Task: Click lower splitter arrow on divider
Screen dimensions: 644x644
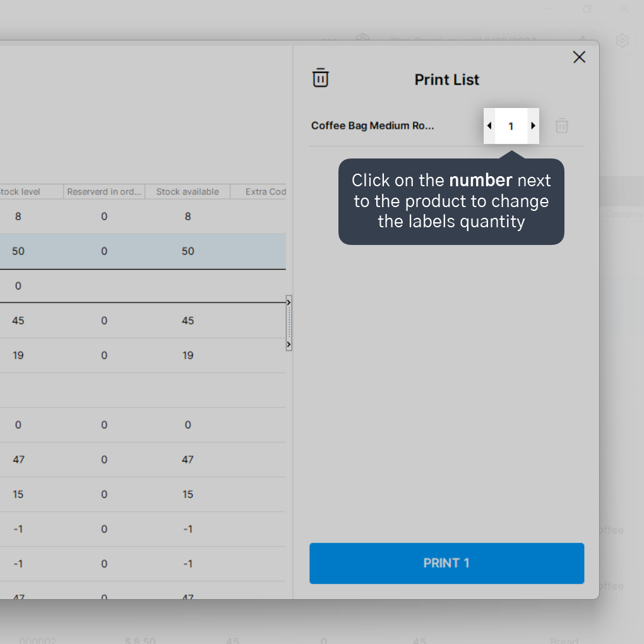Action: (289, 344)
